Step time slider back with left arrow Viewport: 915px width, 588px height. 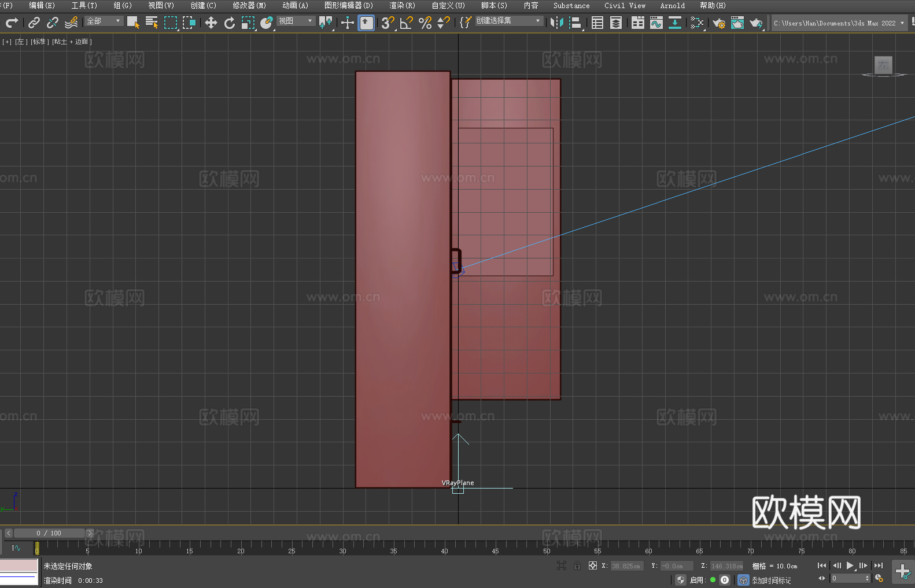pyautogui.click(x=9, y=533)
